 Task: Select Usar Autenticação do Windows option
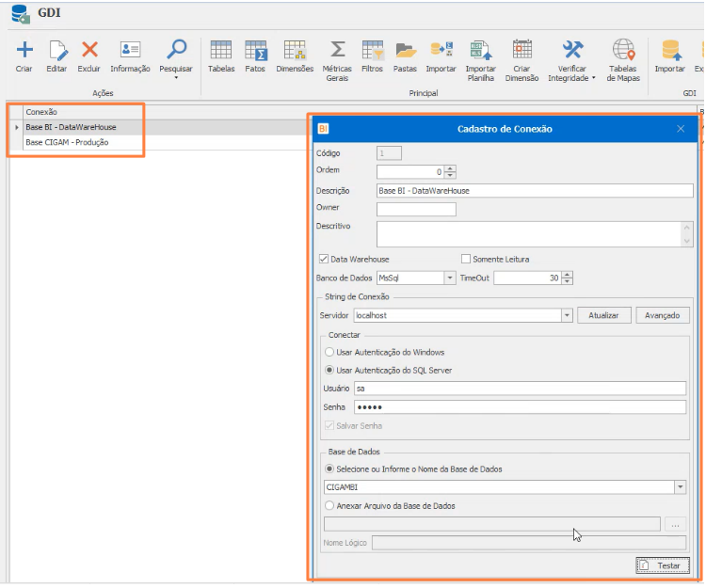[329, 352]
